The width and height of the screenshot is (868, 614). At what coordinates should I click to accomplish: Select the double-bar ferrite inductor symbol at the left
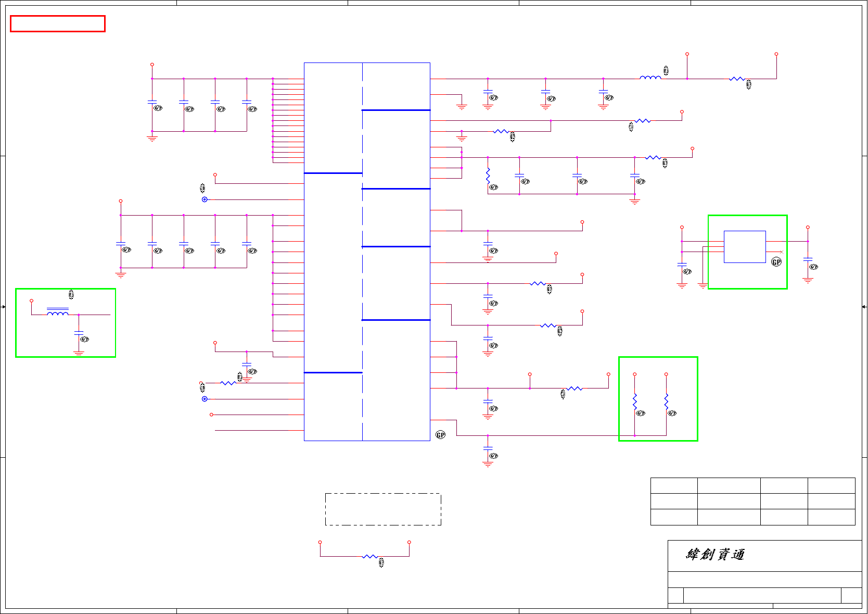(58, 311)
